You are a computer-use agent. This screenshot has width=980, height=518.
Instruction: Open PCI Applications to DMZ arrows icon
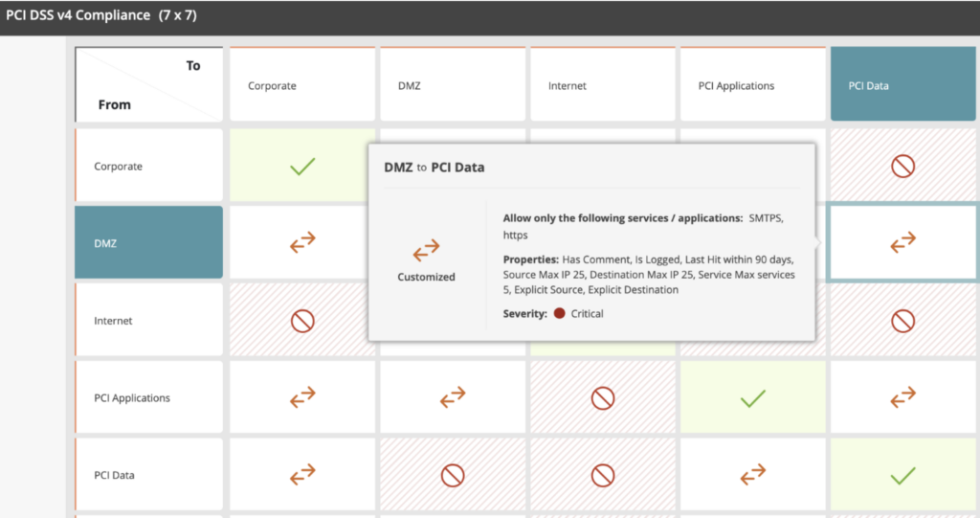point(453,397)
